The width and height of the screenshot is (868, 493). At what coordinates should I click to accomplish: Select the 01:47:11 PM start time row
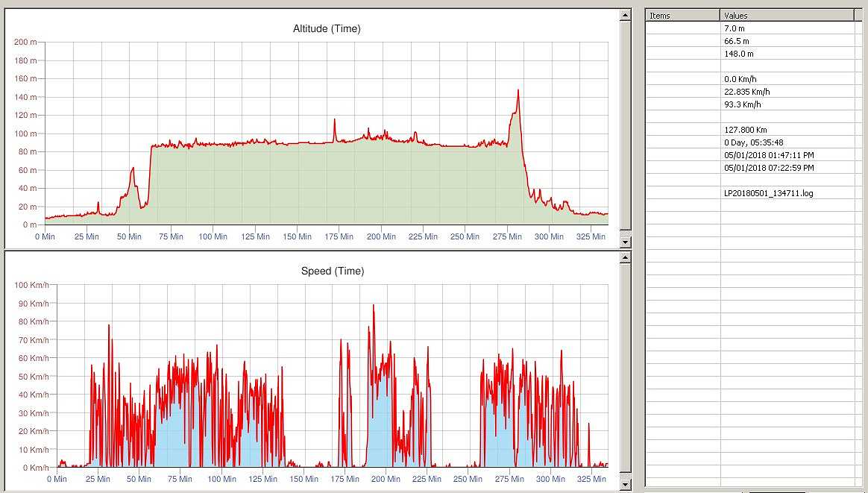pos(769,155)
